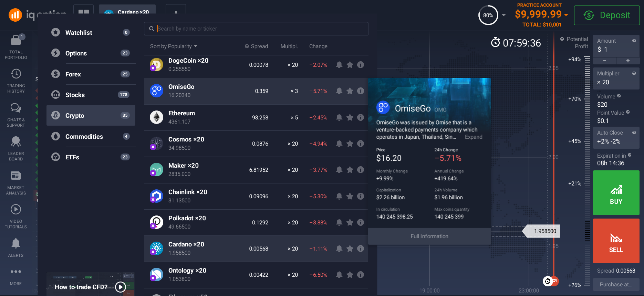Add OmiseGo to watchlist star
The height and width of the screenshot is (296, 644).
[350, 91]
